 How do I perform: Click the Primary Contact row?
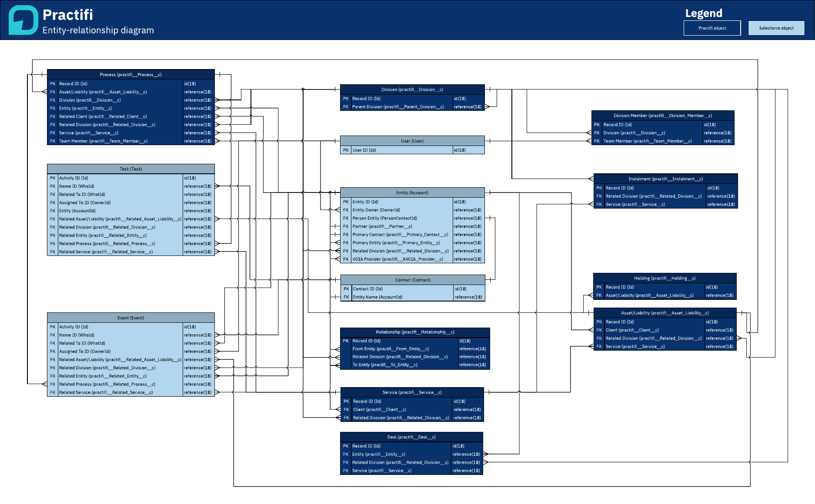(412, 235)
